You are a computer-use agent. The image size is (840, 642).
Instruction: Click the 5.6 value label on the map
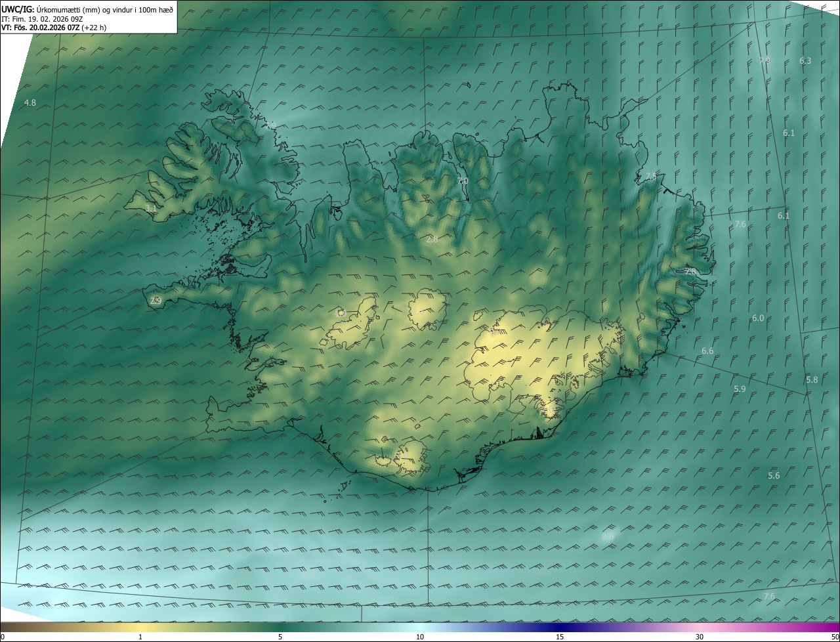[x=774, y=476]
